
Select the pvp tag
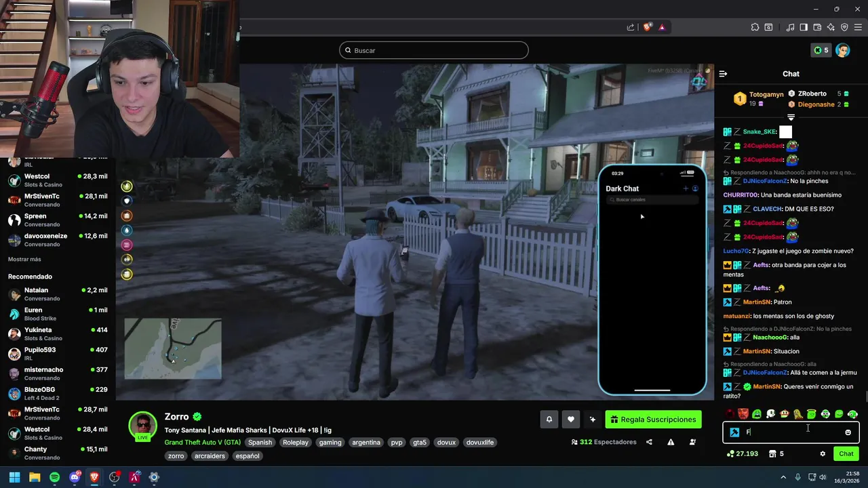click(397, 443)
